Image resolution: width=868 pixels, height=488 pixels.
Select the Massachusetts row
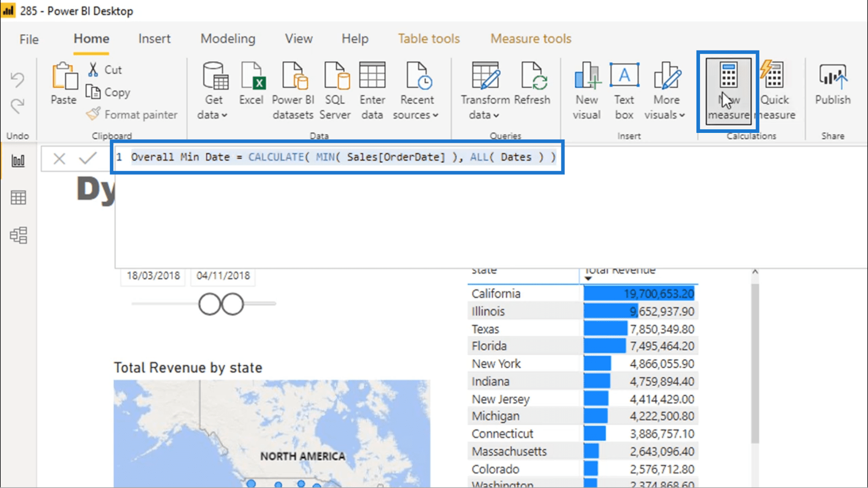(x=583, y=451)
